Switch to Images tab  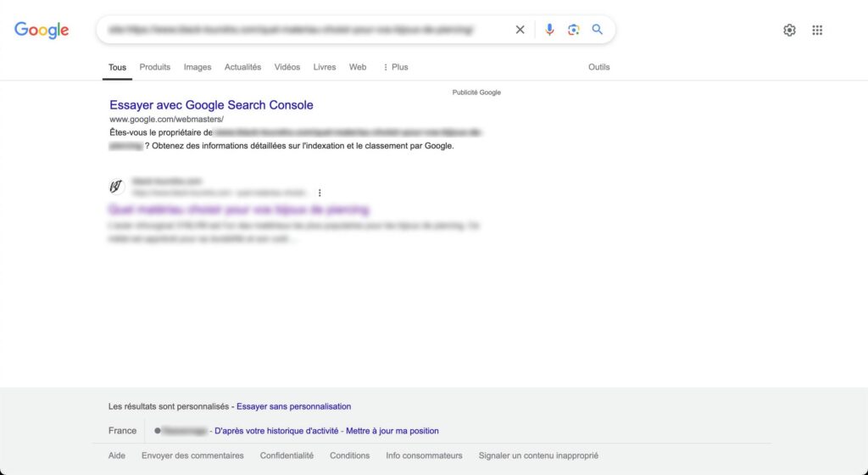(x=198, y=67)
